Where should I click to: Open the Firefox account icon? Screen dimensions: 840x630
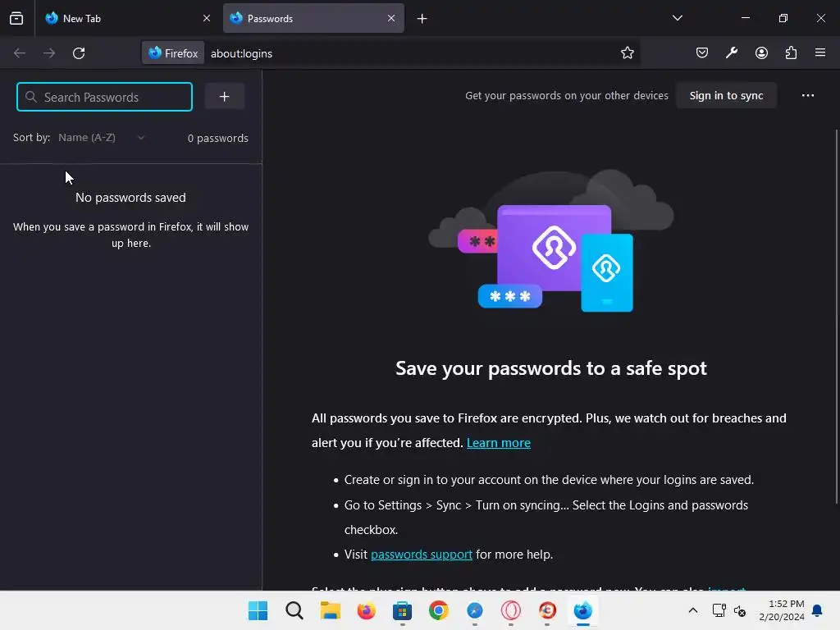tap(761, 52)
